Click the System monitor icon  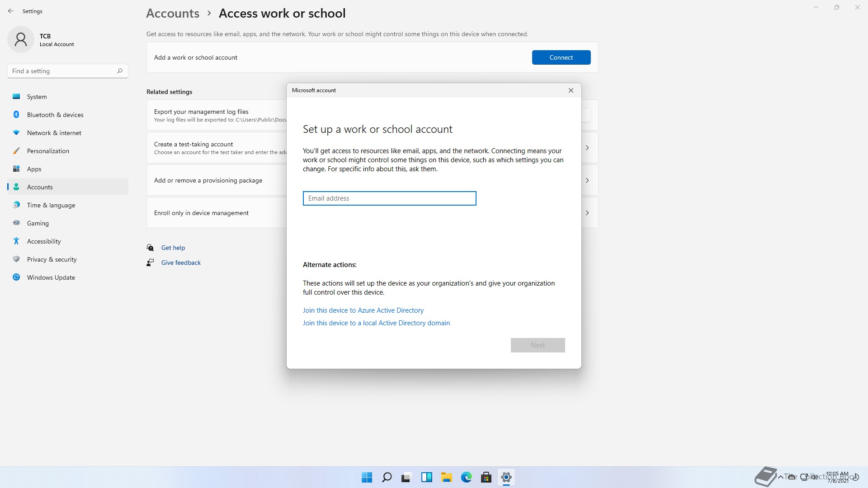pyautogui.click(x=16, y=96)
